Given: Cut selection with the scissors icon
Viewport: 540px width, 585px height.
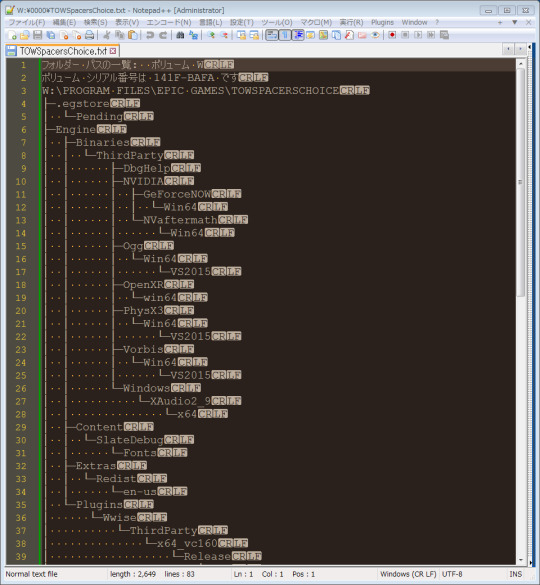Looking at the screenshot, I should tap(107, 35).
